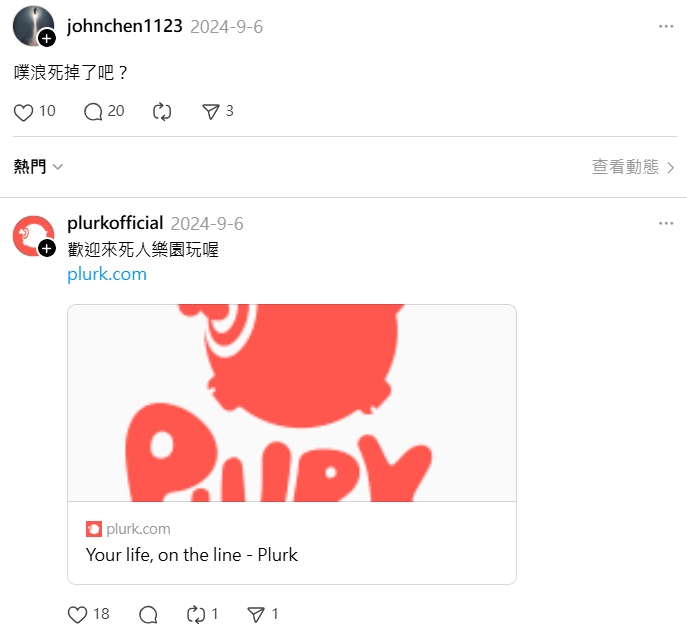This screenshot has width=687, height=633.
Task: Open plurkofficial's avatar image
Action: pos(33,236)
